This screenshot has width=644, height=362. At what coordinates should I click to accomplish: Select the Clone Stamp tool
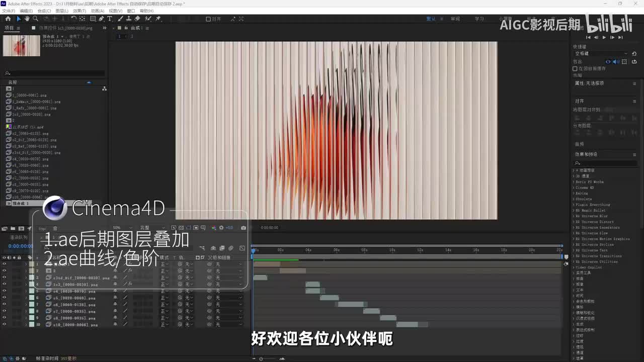(x=129, y=19)
